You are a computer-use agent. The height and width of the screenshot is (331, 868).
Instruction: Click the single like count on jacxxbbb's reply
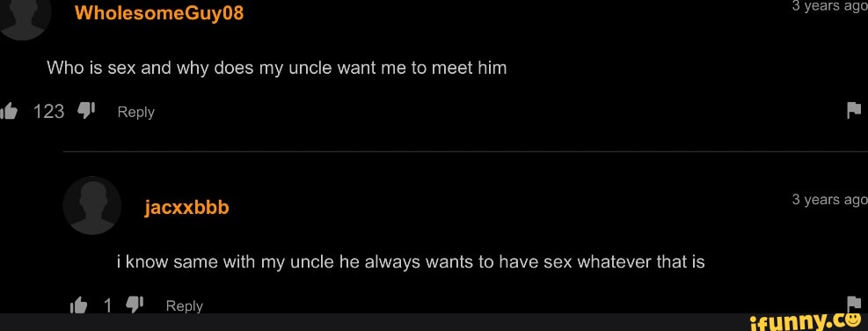(x=107, y=305)
